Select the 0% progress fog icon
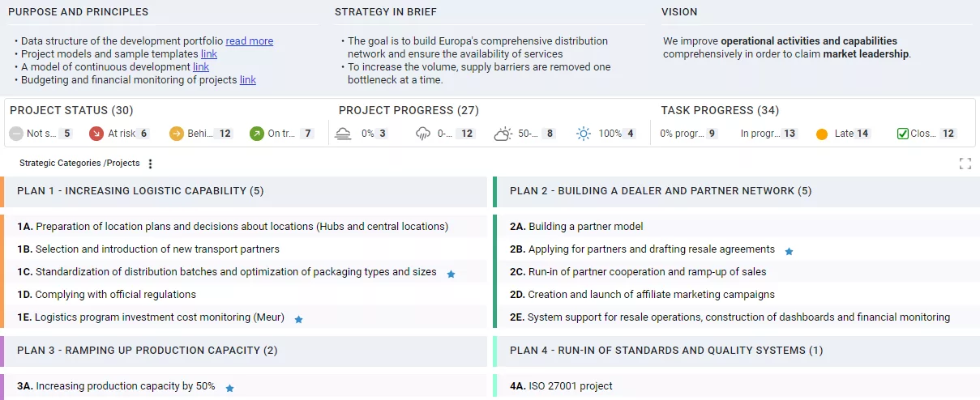The height and width of the screenshot is (400, 980). pyautogui.click(x=344, y=134)
